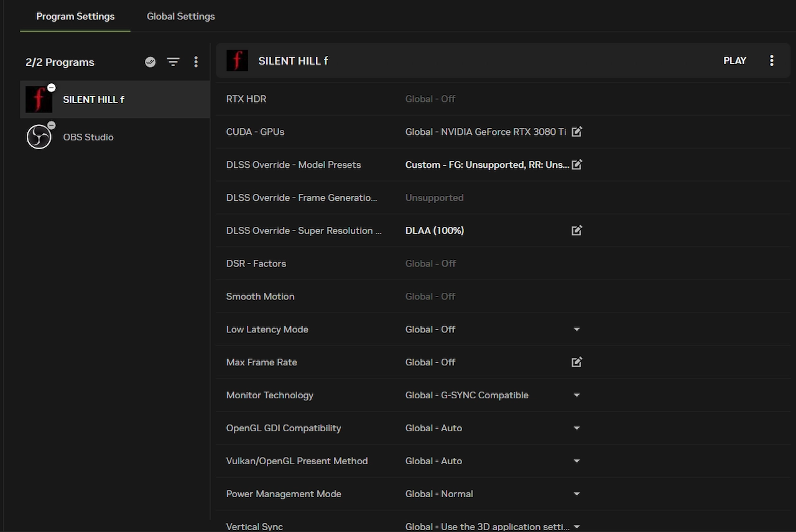
Task: Expand Power Management Mode dropdown
Action: coord(576,494)
